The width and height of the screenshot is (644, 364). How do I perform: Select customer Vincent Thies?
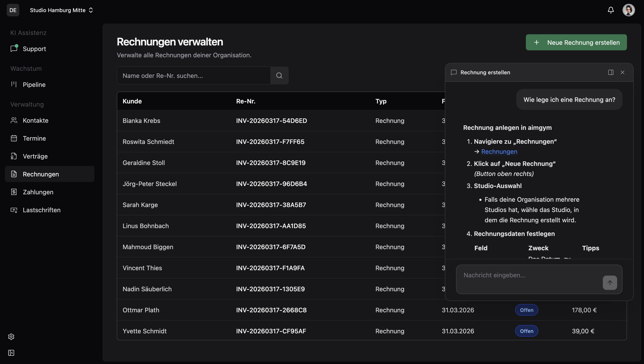pos(142,268)
